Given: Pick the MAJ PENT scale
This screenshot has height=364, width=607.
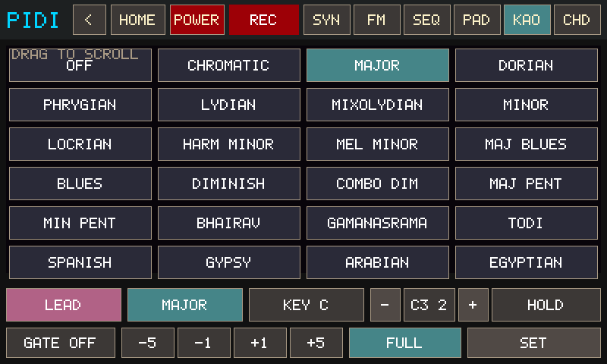Looking at the screenshot, I should click(x=527, y=184).
